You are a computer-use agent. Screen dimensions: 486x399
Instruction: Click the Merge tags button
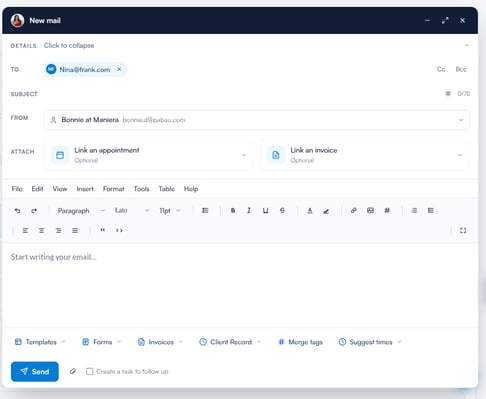pyautogui.click(x=300, y=342)
